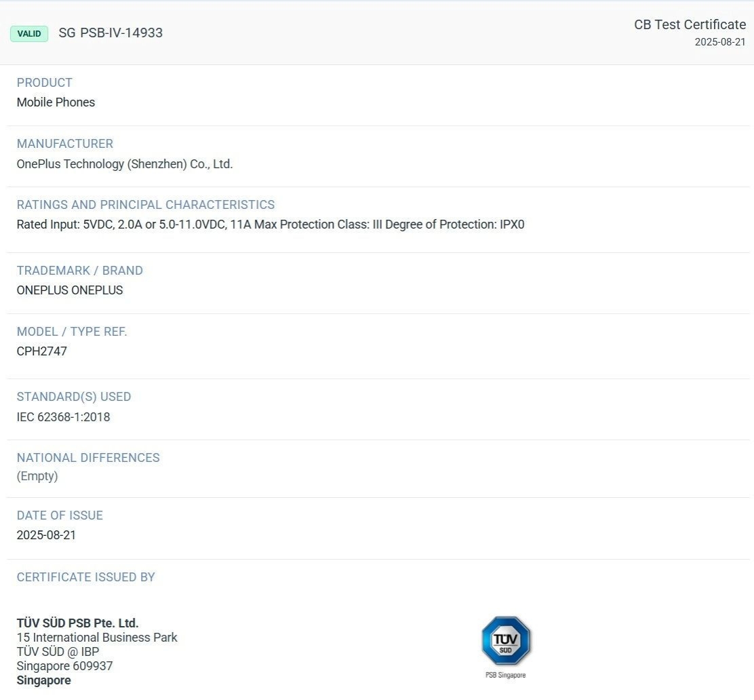Click the Rated Input specification text
Screen dimensions: 754x700
pos(270,225)
